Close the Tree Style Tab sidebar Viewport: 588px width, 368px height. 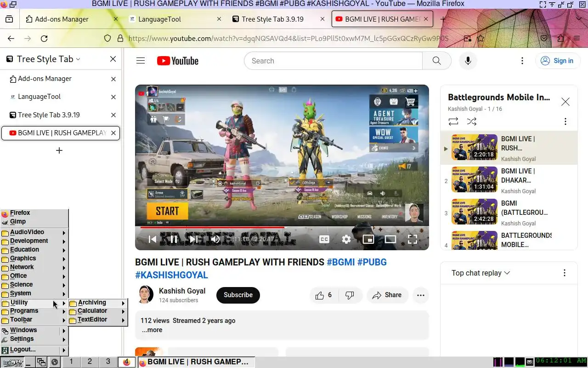(113, 59)
